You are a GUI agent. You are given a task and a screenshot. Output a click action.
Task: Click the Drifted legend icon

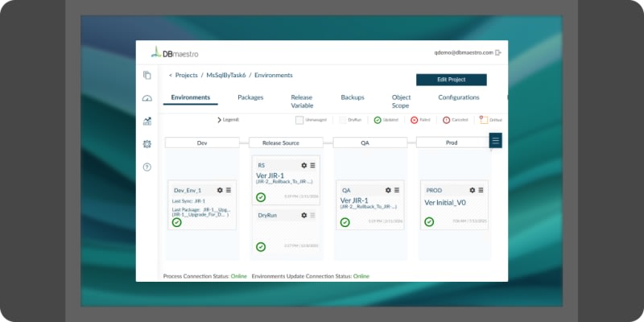(484, 119)
